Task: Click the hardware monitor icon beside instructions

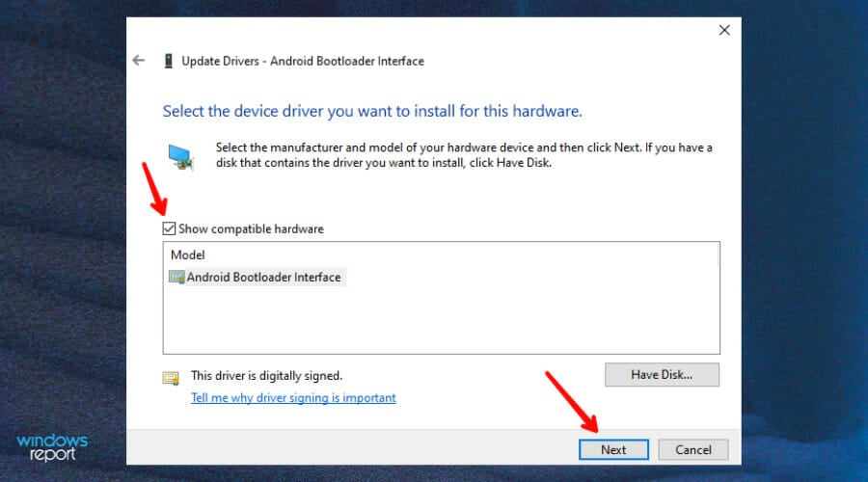Action: coord(181,157)
